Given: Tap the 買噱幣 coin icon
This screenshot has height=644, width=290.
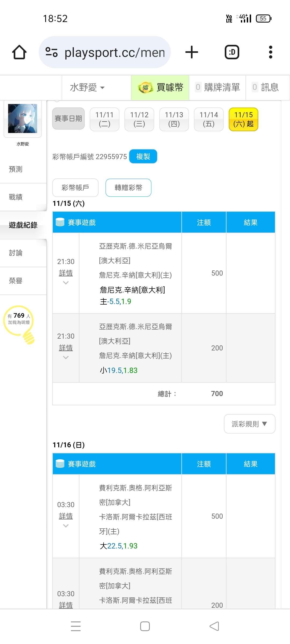Looking at the screenshot, I should coord(145,87).
